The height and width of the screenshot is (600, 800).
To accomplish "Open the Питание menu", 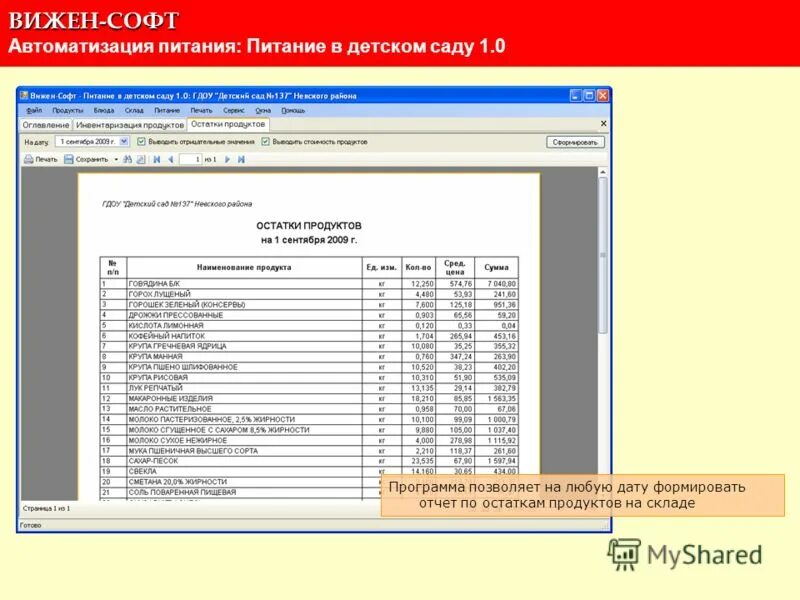I will tap(167, 110).
